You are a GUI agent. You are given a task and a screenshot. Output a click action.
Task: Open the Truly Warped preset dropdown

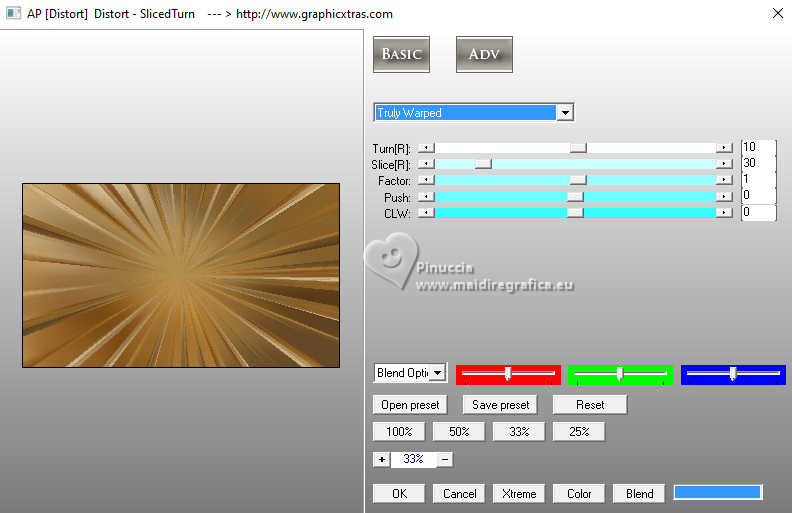pos(565,113)
